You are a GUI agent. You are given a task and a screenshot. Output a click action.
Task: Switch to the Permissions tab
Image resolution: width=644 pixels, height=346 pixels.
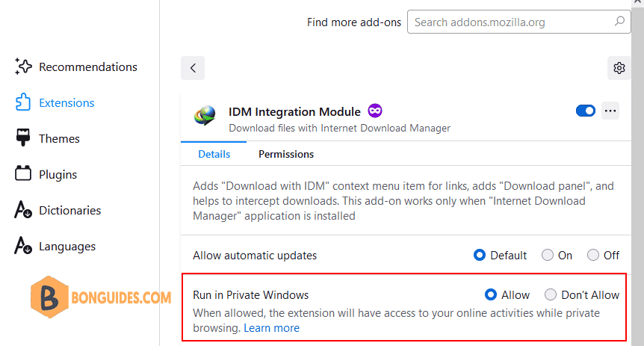point(286,154)
